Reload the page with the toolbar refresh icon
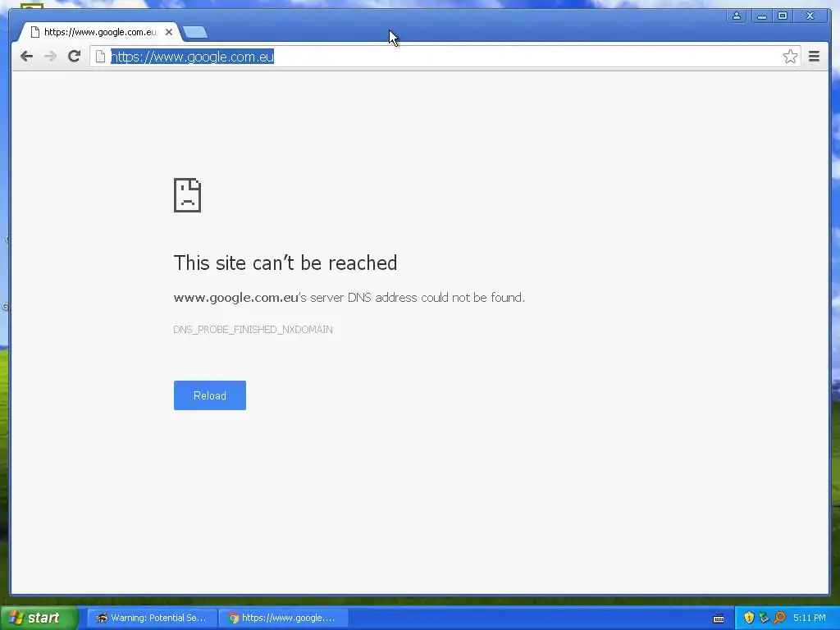840x630 pixels. tap(74, 57)
